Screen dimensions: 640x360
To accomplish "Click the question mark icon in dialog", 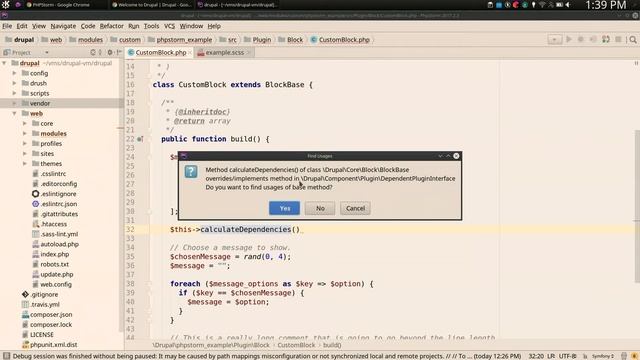I will click(x=191, y=171).
